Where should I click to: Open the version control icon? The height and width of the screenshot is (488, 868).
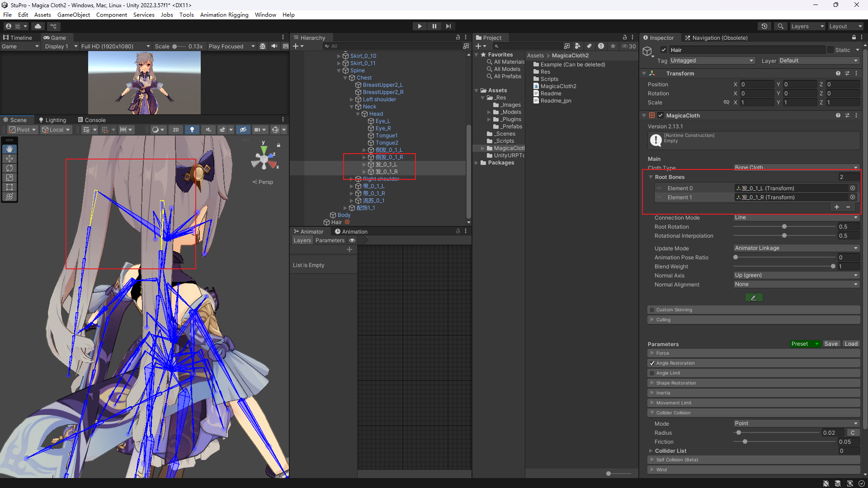coord(53,26)
